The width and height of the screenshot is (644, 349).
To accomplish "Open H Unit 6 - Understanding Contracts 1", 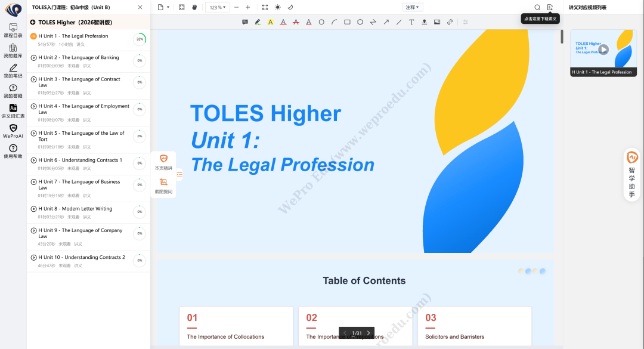I will 88,164.
